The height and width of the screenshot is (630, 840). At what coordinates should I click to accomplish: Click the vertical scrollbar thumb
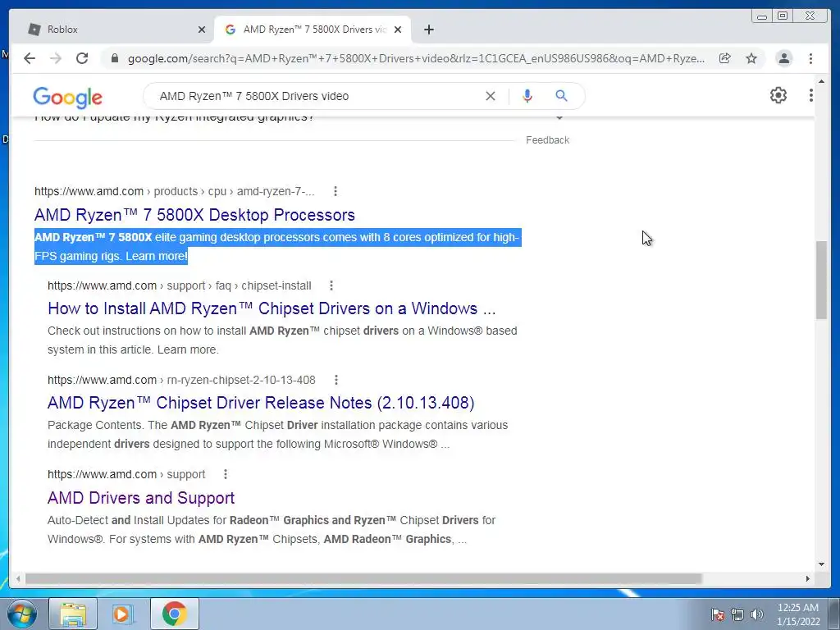tap(821, 281)
